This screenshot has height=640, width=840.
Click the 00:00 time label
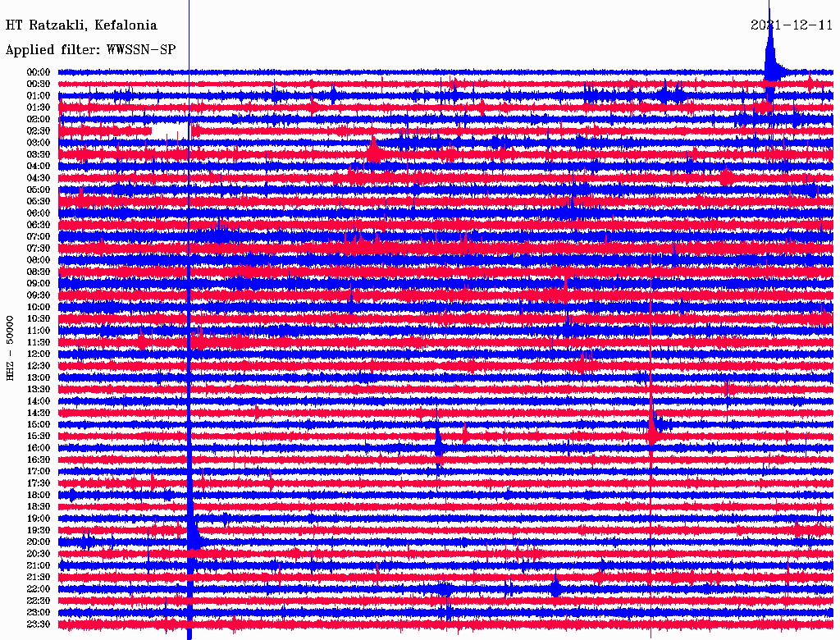pos(39,72)
